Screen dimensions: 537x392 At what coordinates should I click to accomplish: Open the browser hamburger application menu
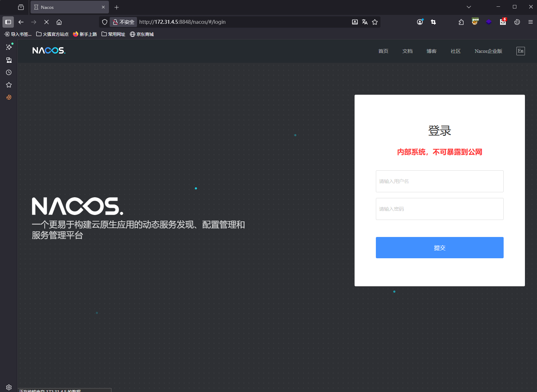531,22
